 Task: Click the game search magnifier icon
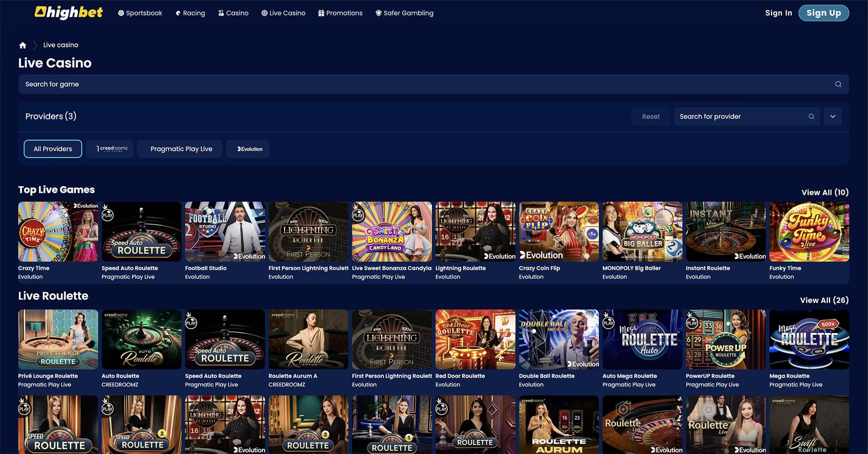point(838,84)
